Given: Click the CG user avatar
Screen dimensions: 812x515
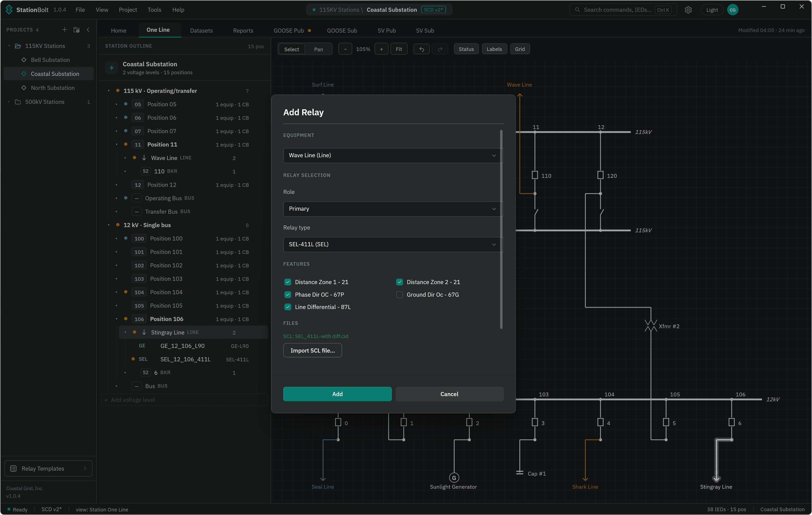Looking at the screenshot, I should pos(733,10).
